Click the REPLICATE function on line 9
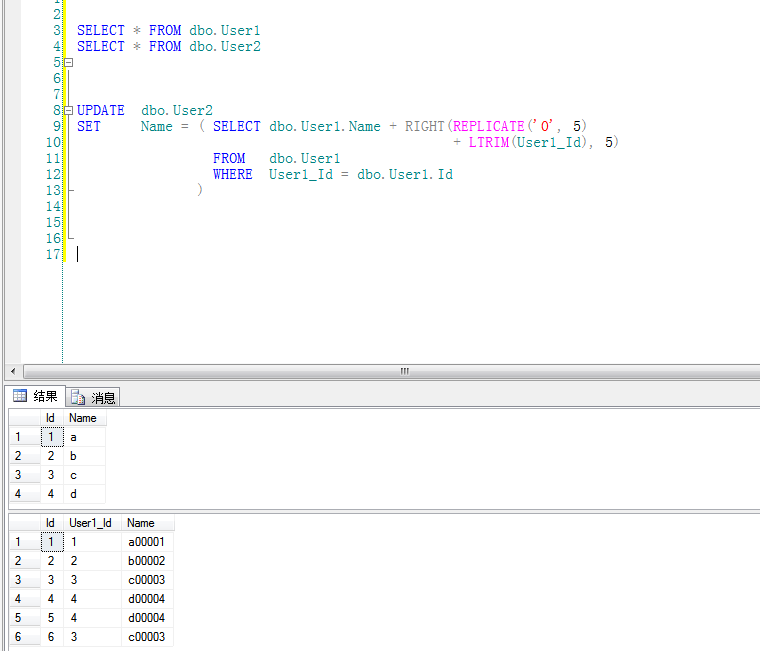 [489, 127]
